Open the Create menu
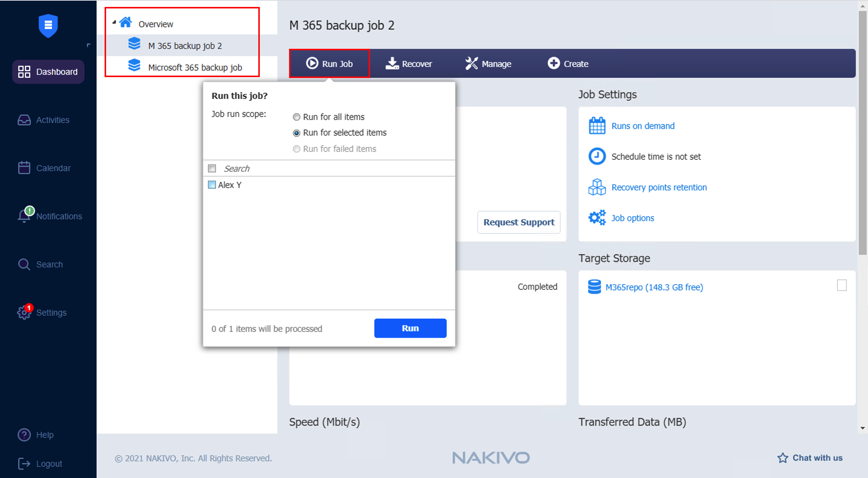Screen dimensions: 868x478 [x=568, y=64]
